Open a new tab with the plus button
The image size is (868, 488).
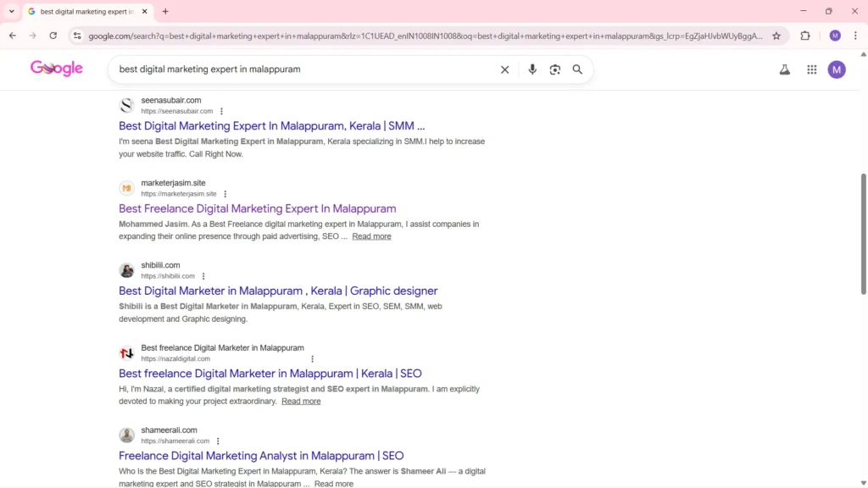click(164, 11)
